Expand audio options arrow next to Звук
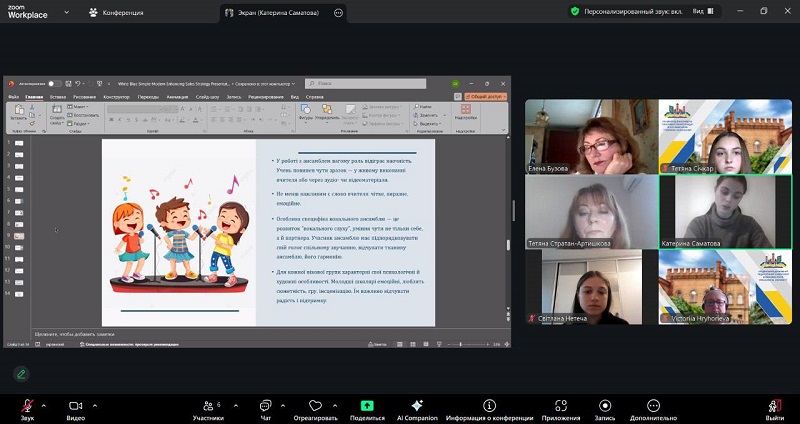This screenshot has height=424, width=800. pos(43,405)
